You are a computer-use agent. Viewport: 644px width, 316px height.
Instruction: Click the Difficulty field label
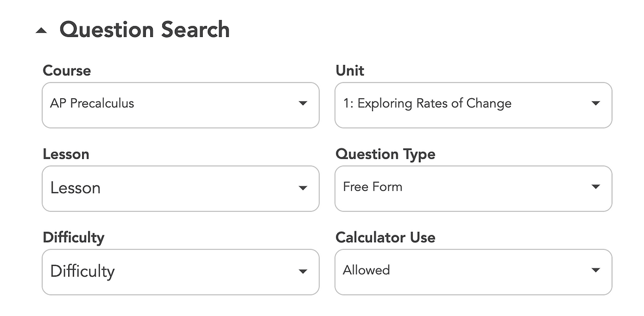[73, 238]
